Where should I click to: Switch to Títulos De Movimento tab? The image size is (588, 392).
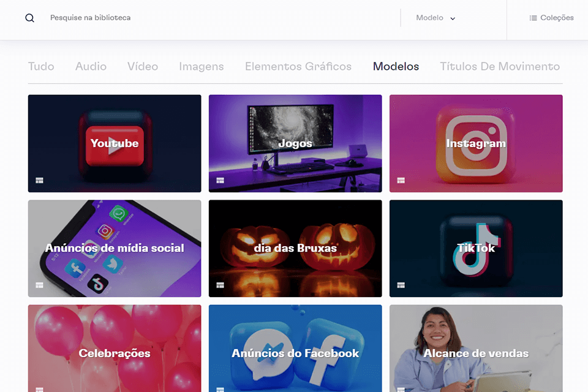point(500,66)
